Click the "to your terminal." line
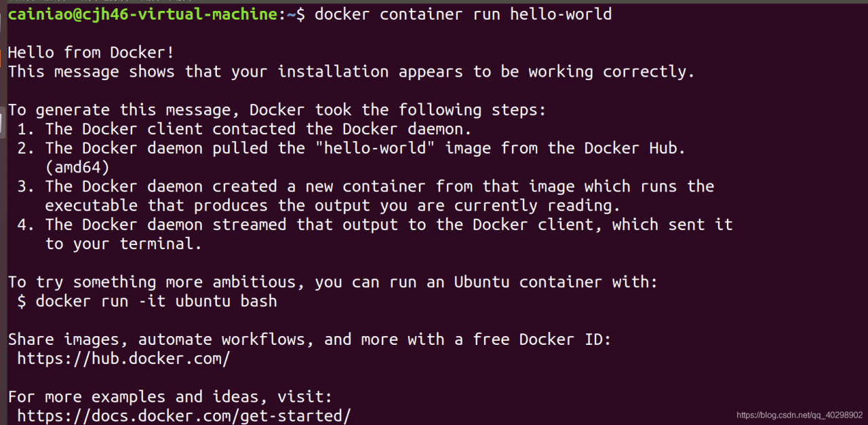This screenshot has width=868, height=425. 123,244
